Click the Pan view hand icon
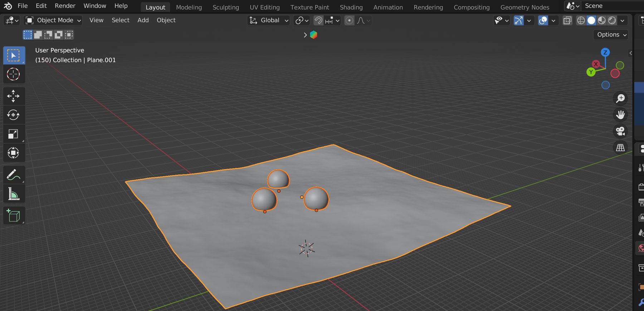Image resolution: width=644 pixels, height=311 pixels. [x=620, y=115]
